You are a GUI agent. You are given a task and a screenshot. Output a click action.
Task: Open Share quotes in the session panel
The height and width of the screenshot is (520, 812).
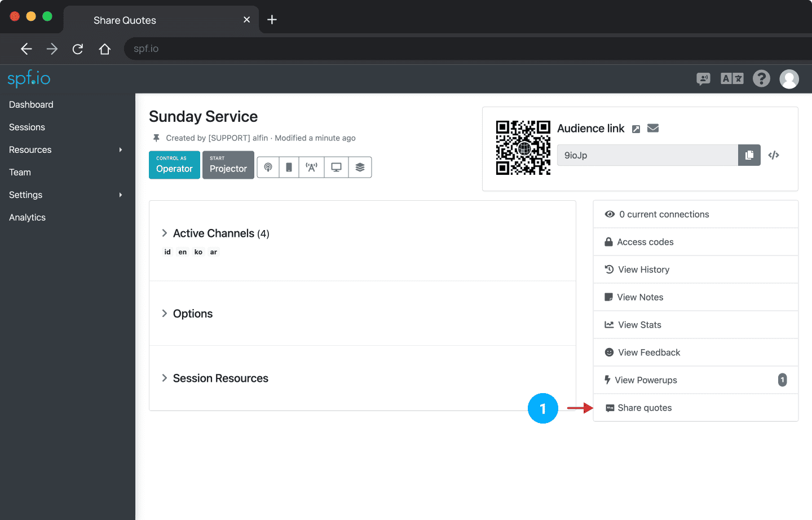643,407
